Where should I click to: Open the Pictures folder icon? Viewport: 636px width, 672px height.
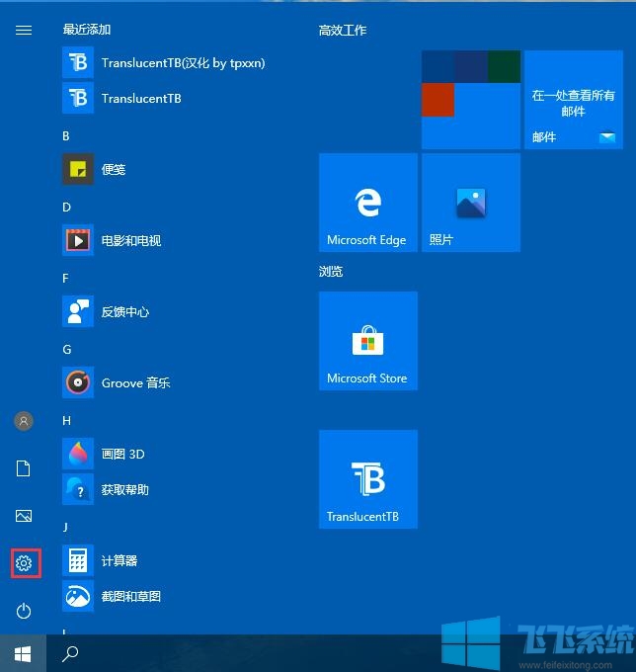(x=24, y=516)
